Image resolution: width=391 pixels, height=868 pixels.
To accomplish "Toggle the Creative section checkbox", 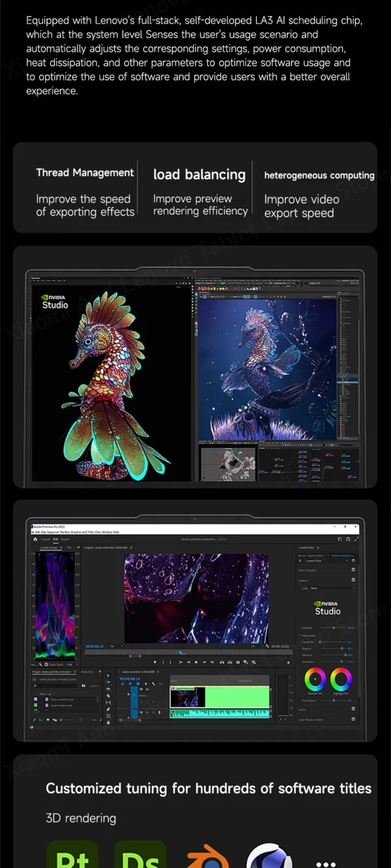I will tap(353, 580).
